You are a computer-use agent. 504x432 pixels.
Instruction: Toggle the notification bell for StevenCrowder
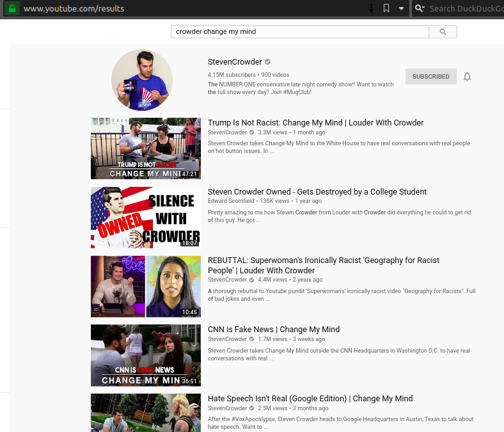[467, 77]
